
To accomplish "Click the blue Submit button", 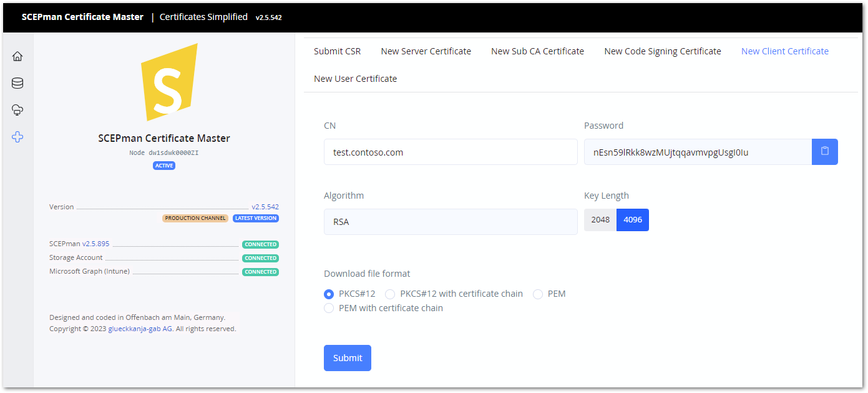I will pos(348,358).
